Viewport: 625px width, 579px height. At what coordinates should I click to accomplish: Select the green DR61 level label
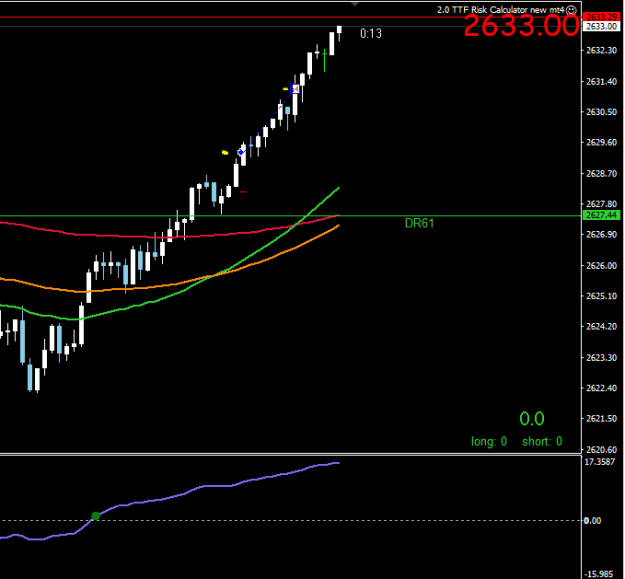(419, 223)
